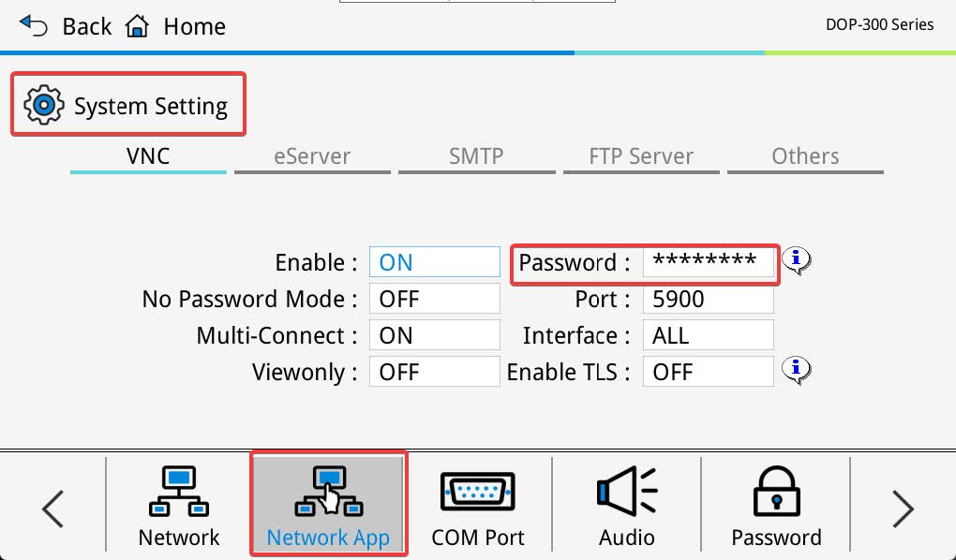Viewport: 956px width, 560px height.
Task: Toggle the Viewonly OFF value
Action: click(x=434, y=372)
